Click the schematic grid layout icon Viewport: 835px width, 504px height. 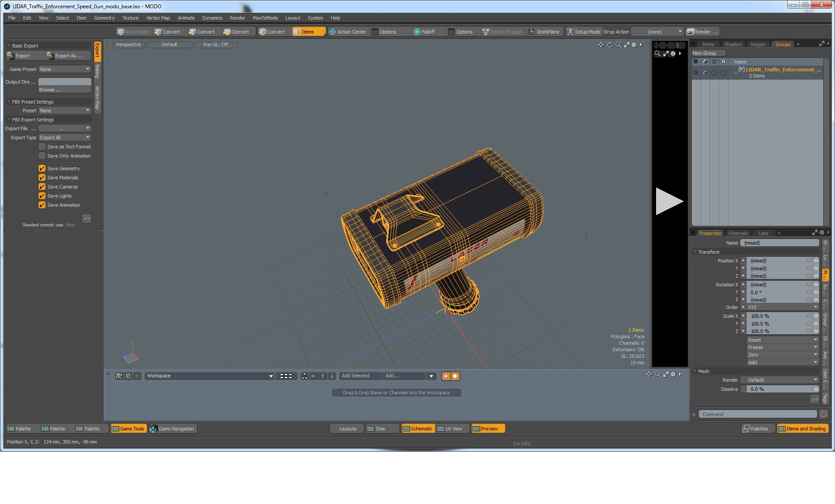coord(286,376)
